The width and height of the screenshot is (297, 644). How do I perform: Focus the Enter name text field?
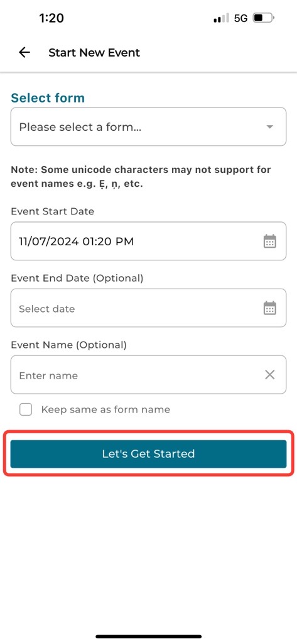pos(148,375)
